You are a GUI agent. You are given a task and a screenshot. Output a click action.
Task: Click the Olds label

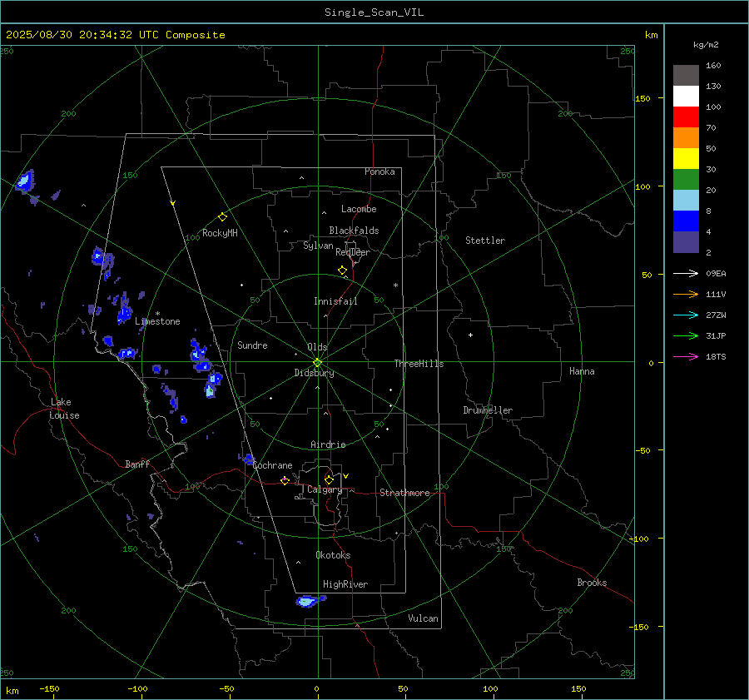(317, 347)
